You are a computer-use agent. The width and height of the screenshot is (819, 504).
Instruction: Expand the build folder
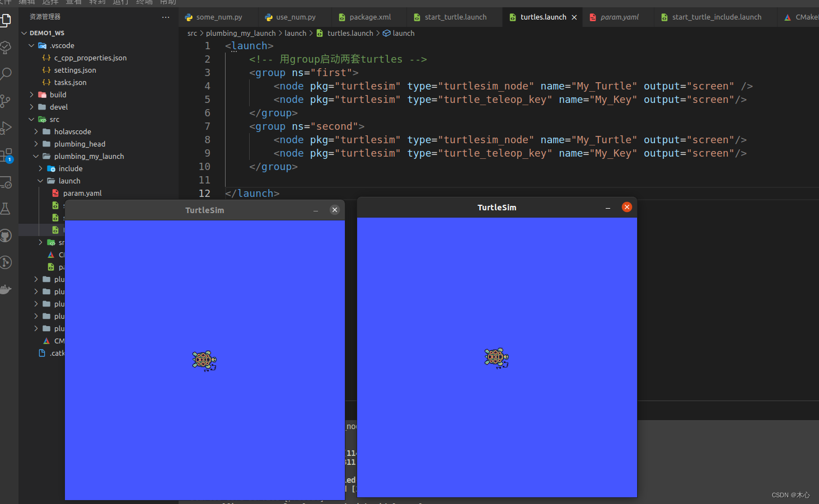coord(58,95)
